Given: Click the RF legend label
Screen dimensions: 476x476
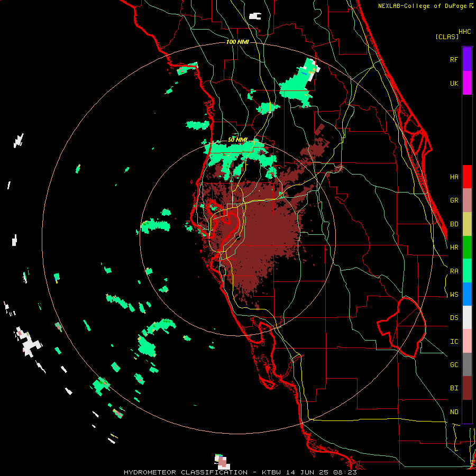Looking at the screenshot, I should [x=454, y=59].
